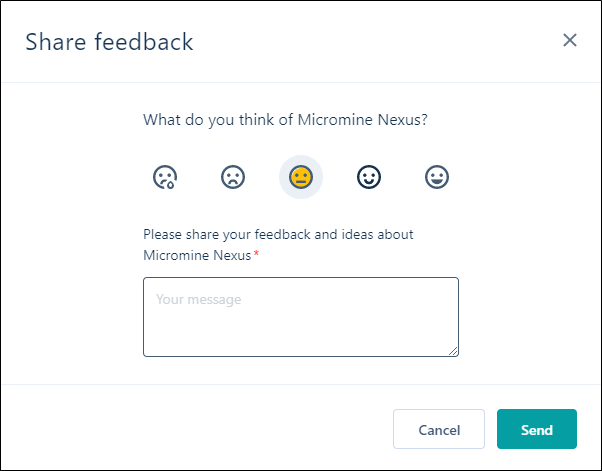This screenshot has height=471, width=602.
Task: Click the feedback and ideas field label
Action: coord(278,234)
